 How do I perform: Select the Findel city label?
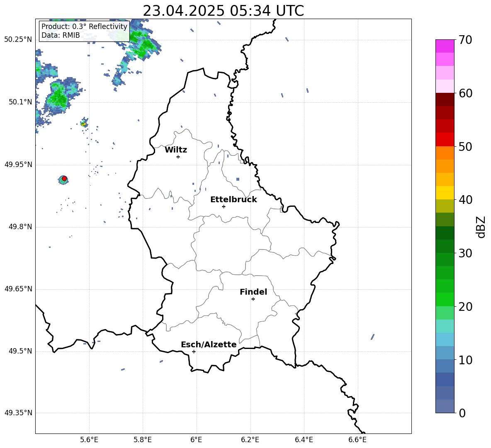coord(253,292)
